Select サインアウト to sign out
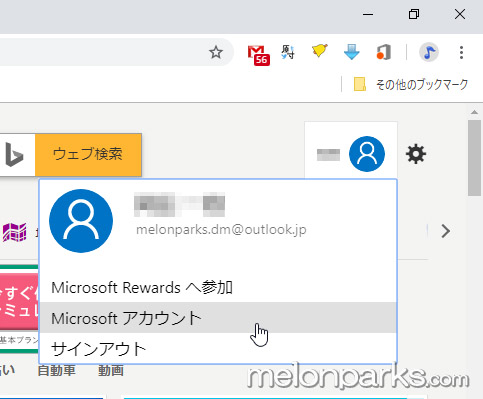The height and width of the screenshot is (399, 483). (218, 349)
